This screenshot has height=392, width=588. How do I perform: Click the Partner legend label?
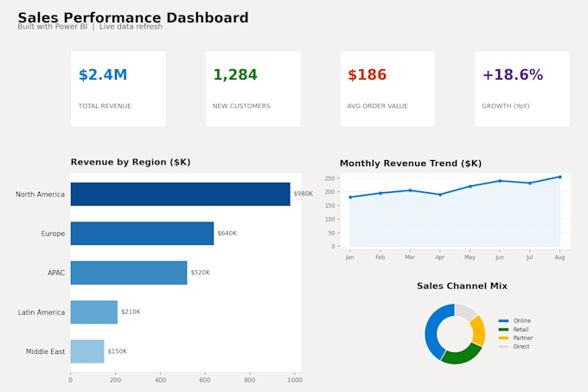[x=523, y=338]
